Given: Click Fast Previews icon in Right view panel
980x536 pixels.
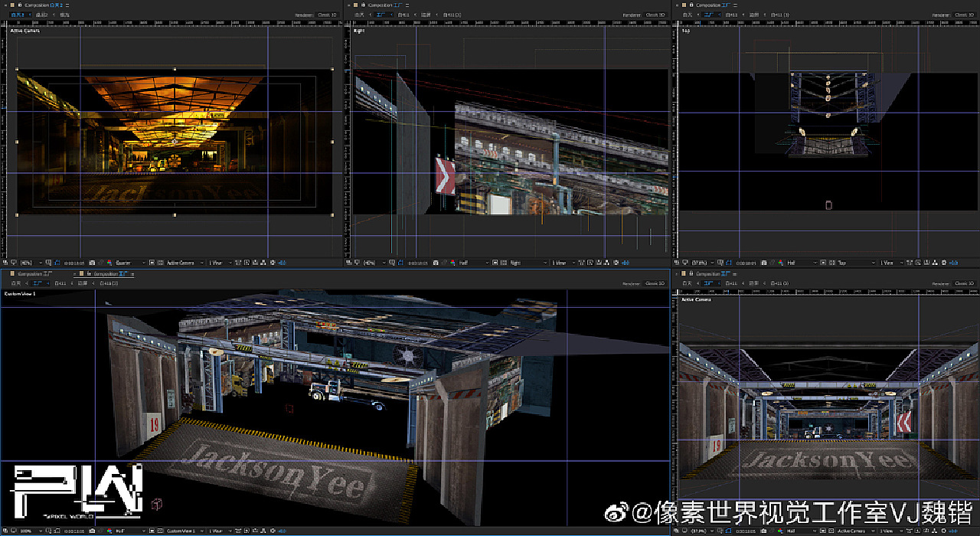Looking at the screenshot, I should click(590, 263).
